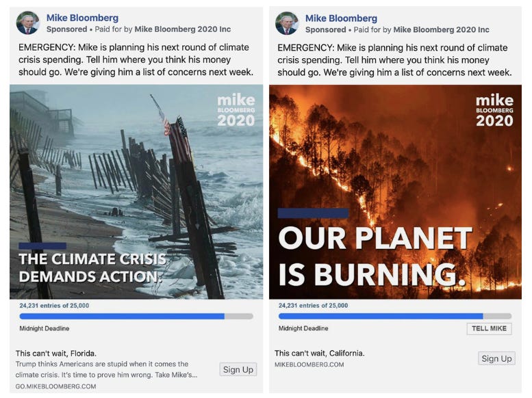Click "Paid for by Mike Bloomberg 2020 Inc" left
Viewport: 532px width, 398px height.
point(161,29)
